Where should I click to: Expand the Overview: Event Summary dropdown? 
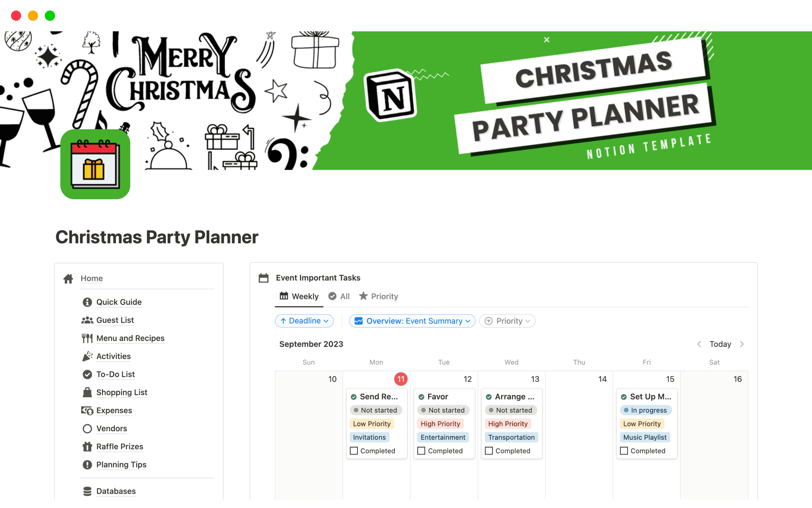411,320
